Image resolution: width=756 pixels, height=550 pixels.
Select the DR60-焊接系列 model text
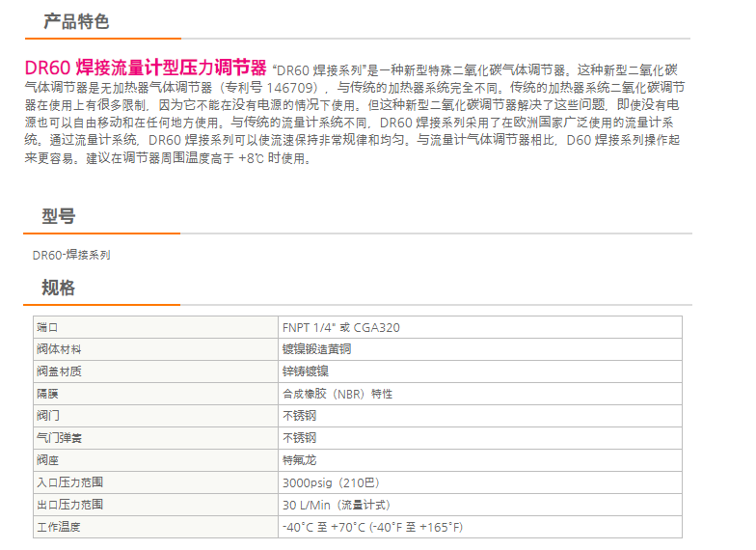click(x=71, y=255)
